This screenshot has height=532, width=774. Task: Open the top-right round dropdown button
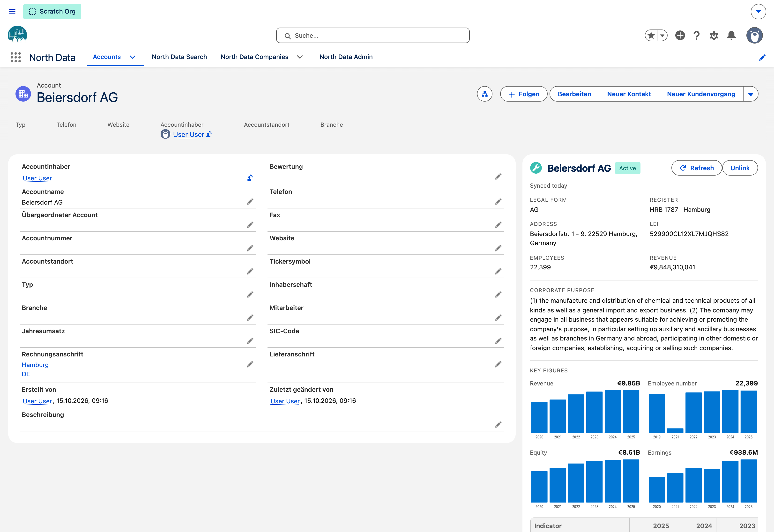pyautogui.click(x=758, y=12)
